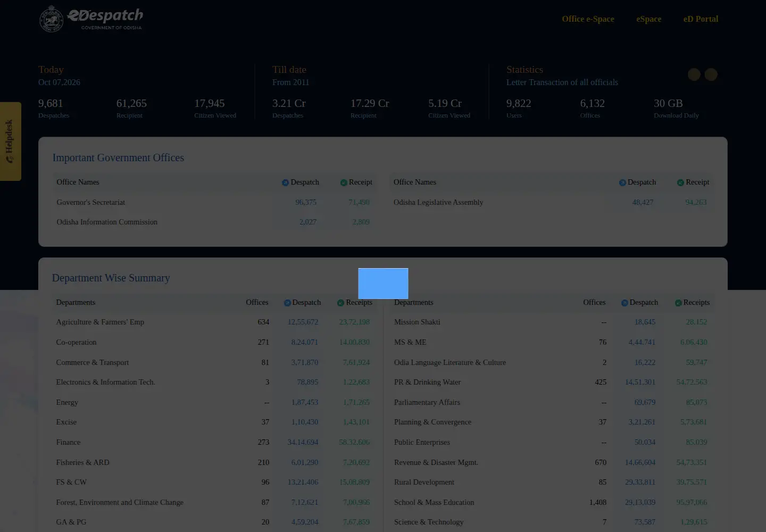
Task: Click Electronics & Information Tech. despatch 78,895
Action: click(x=307, y=382)
